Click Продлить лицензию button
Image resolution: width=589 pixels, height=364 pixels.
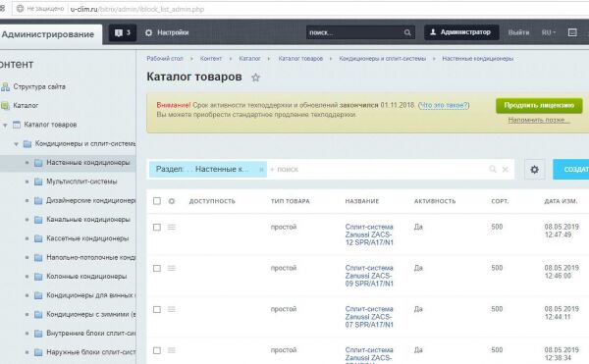click(539, 105)
